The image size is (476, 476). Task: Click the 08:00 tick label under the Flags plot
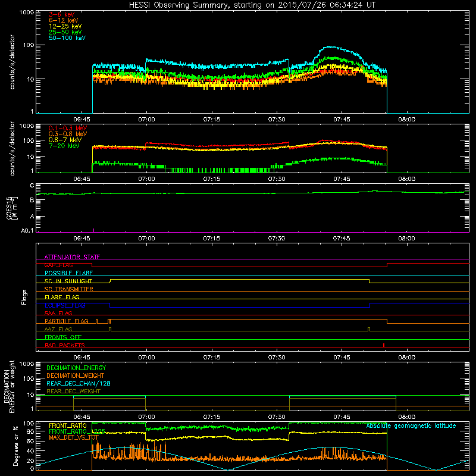pyautogui.click(x=407, y=358)
